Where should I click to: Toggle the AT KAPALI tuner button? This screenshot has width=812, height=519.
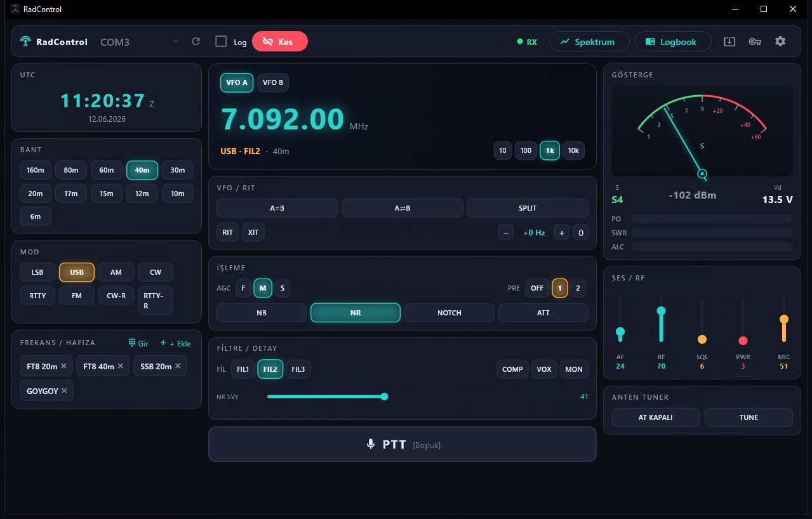pos(655,417)
